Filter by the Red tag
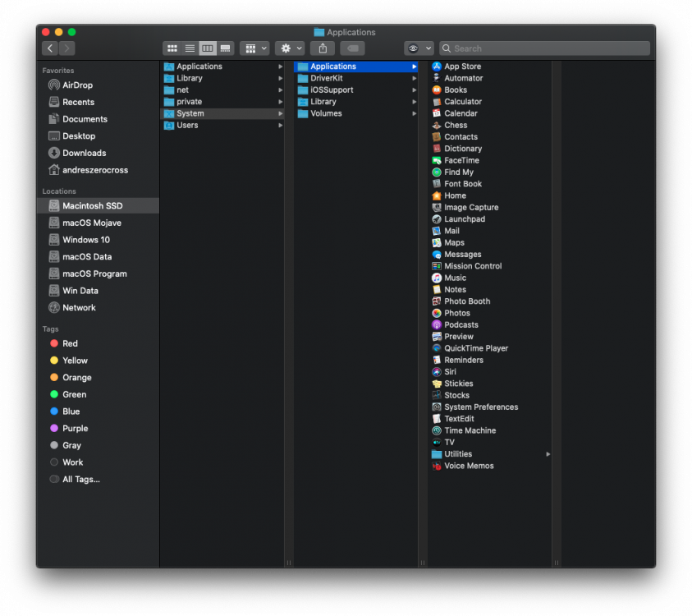 [64, 343]
